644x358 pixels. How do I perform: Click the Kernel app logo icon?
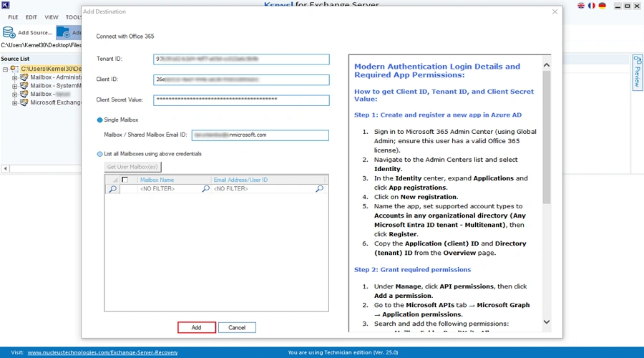pyautogui.click(x=4, y=5)
